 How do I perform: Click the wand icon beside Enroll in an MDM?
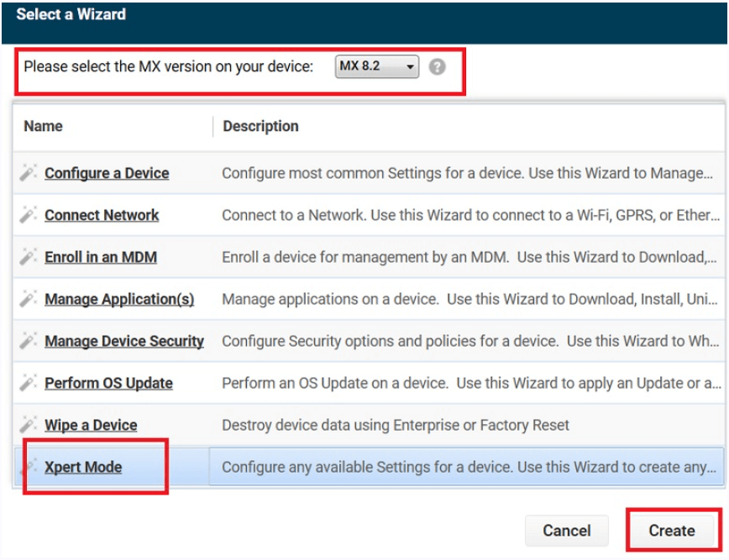point(29,257)
